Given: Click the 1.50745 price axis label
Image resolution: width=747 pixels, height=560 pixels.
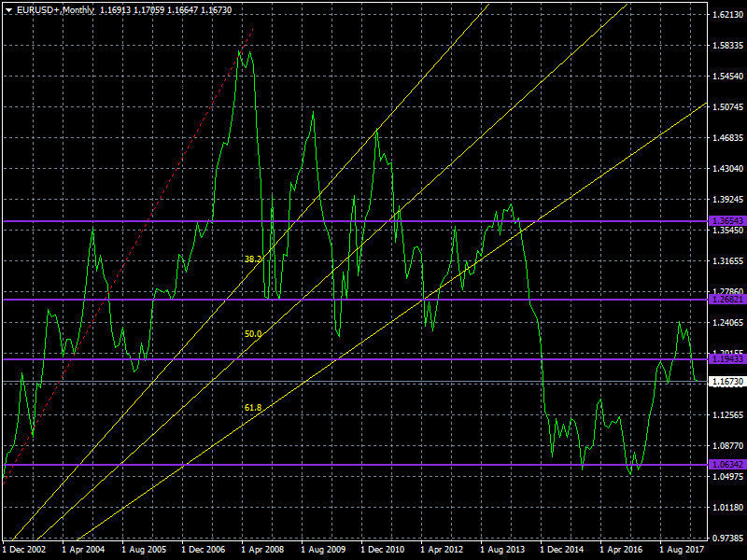Looking at the screenshot, I should (727, 107).
